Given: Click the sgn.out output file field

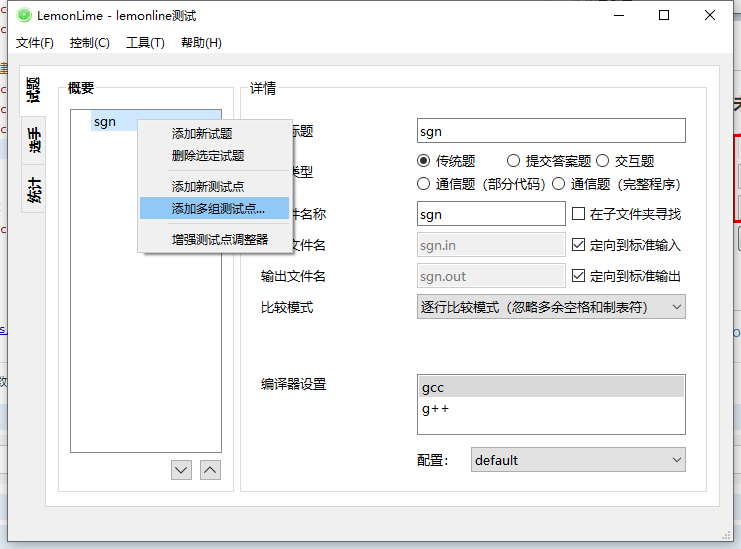Looking at the screenshot, I should click(491, 276).
